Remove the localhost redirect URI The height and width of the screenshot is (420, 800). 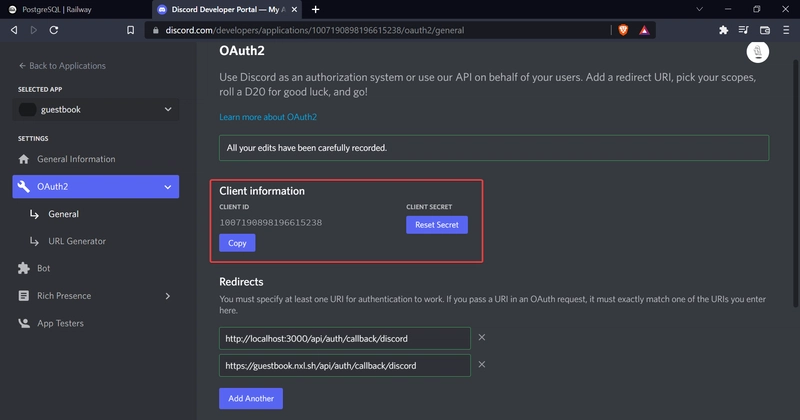(482, 337)
